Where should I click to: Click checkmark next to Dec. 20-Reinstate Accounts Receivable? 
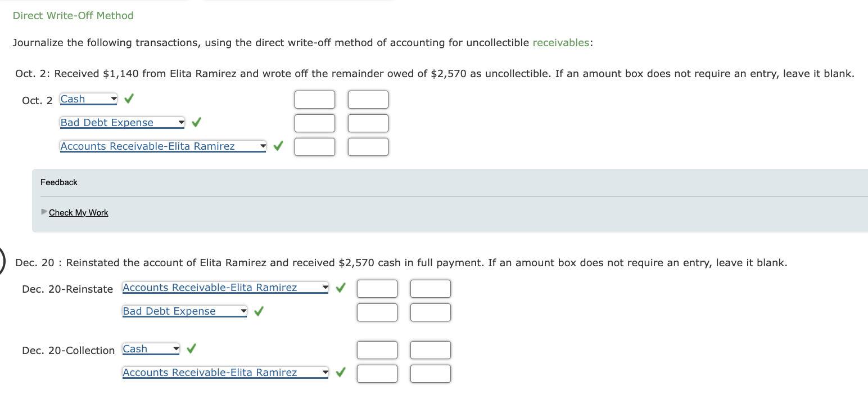point(340,286)
